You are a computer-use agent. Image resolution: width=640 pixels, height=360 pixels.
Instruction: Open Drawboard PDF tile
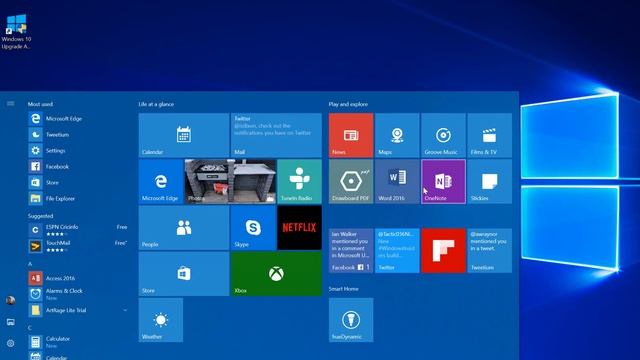pyautogui.click(x=351, y=181)
